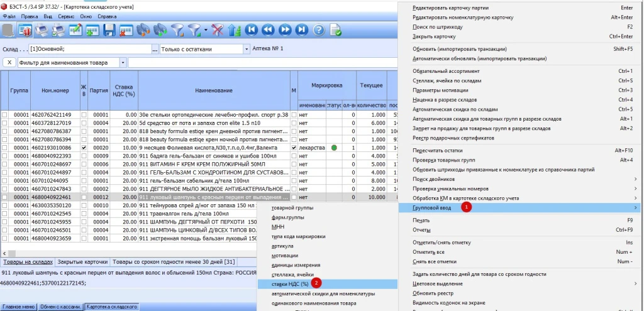Image resolution: width=644 pixels, height=311 pixels.
Task: Open help via the question mark icon
Action: tap(318, 30)
